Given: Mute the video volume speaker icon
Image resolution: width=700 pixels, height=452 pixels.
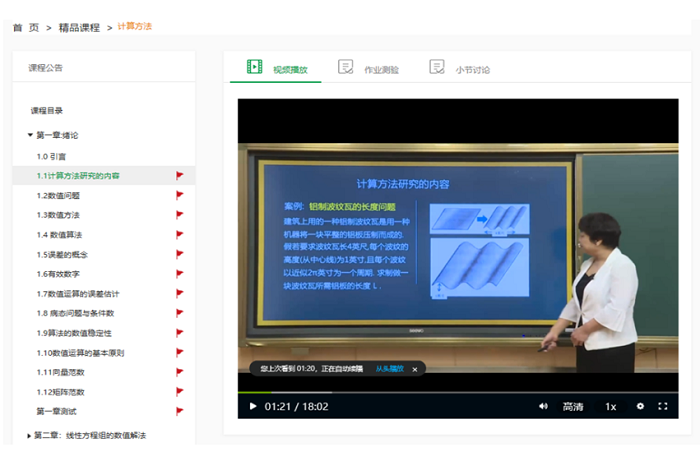Looking at the screenshot, I should [543, 407].
